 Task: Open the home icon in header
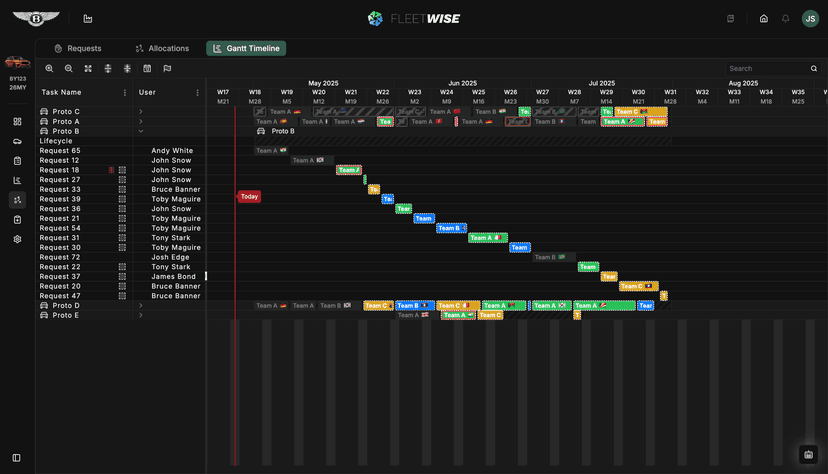764,18
